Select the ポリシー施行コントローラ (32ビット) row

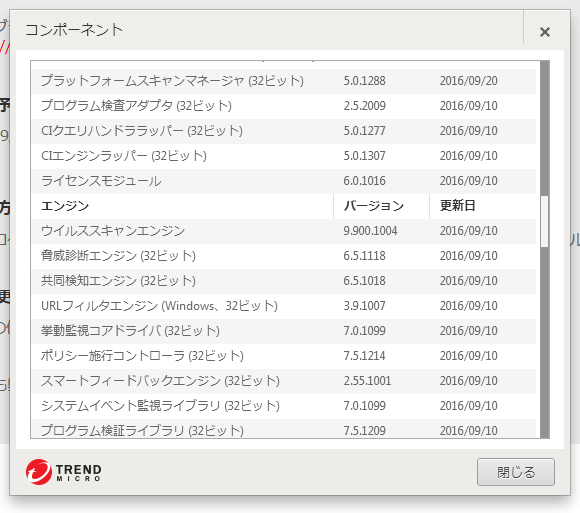[284, 356]
